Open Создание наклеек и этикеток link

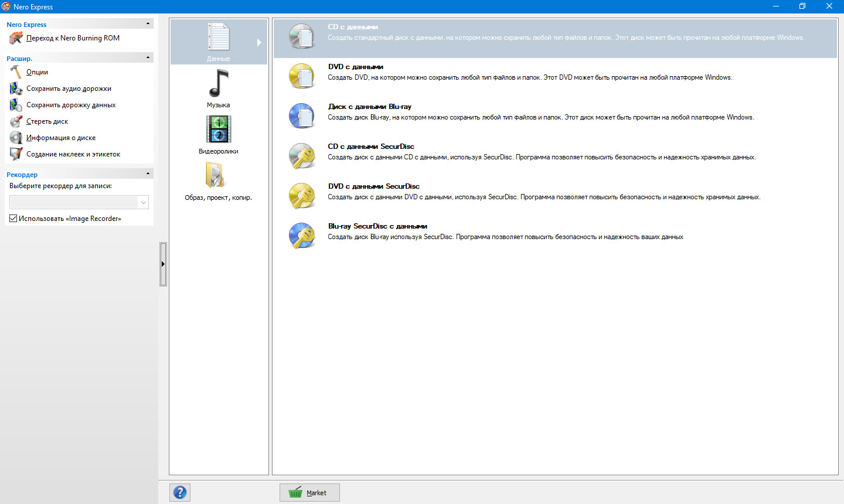pos(73,154)
